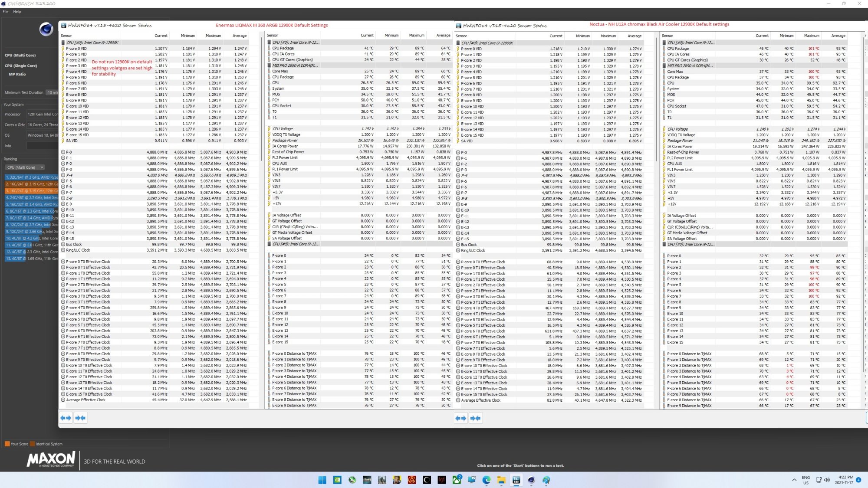Open NVIDIA app from taskbar
Image resolution: width=868 pixels, height=488 pixels.
click(337, 480)
